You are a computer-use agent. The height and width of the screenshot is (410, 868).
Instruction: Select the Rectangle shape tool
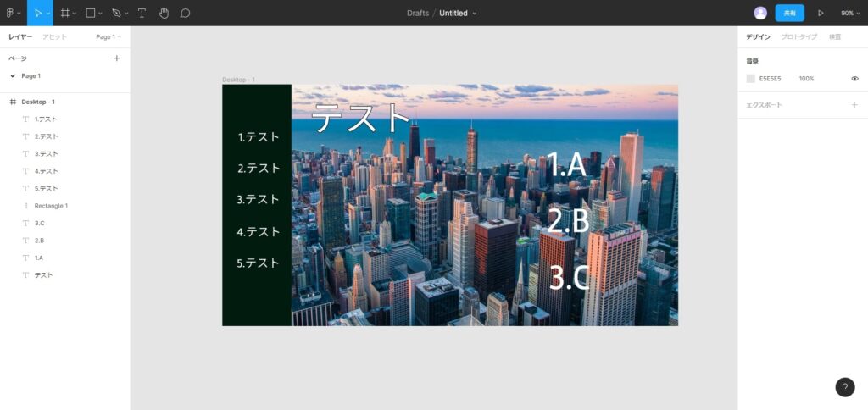coord(90,14)
